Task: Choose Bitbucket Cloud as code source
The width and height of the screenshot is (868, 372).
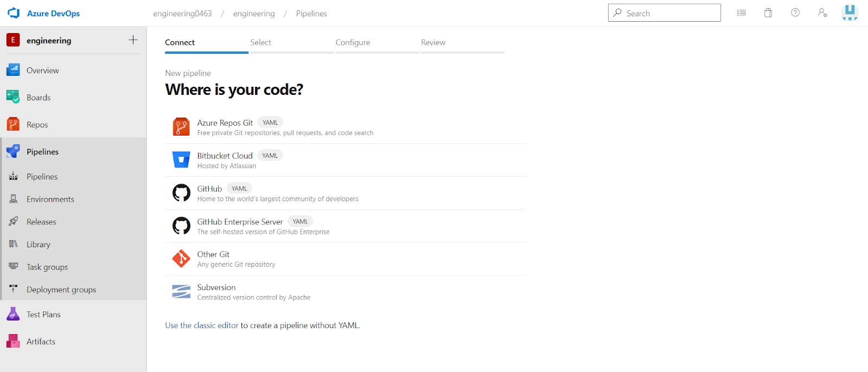Action: (x=346, y=160)
